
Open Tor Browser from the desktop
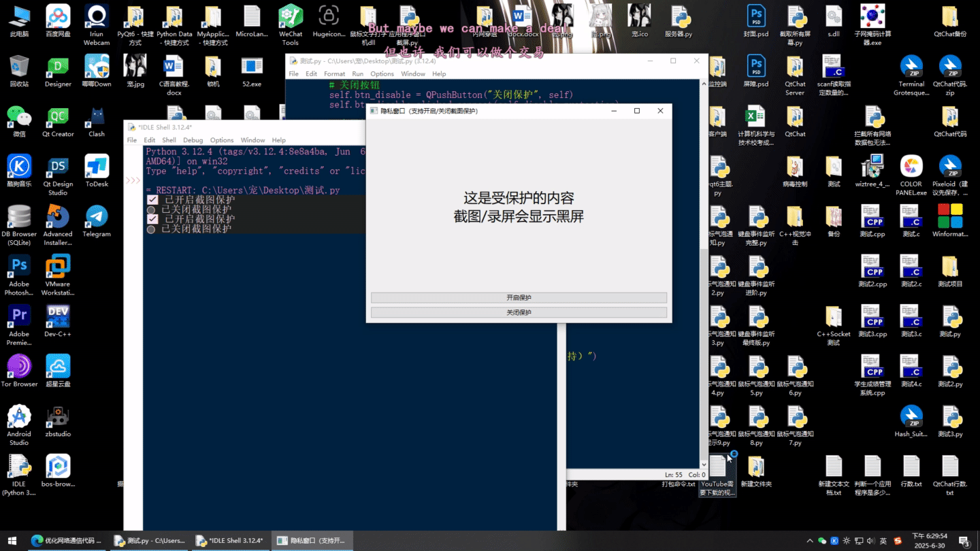click(x=19, y=364)
